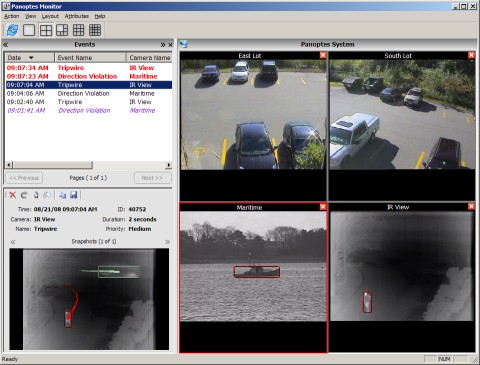Select the highlighted 09:07:04 AM Tripwire event
This screenshot has width=480, height=365.
(89, 85)
